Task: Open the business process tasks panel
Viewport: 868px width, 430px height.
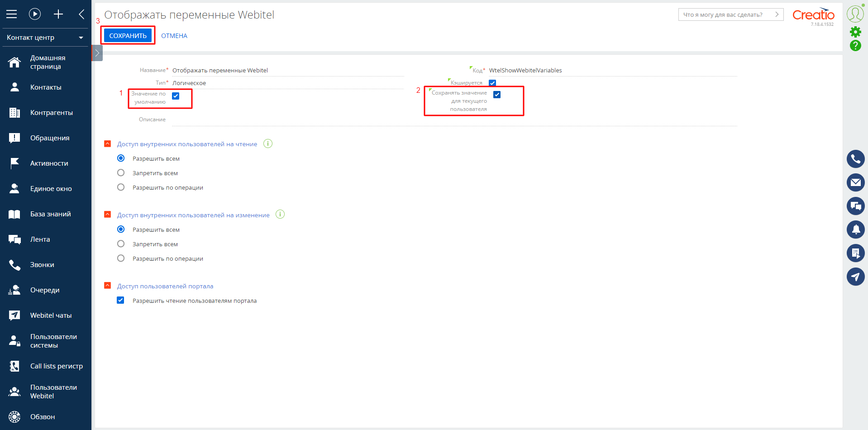Action: point(855,253)
